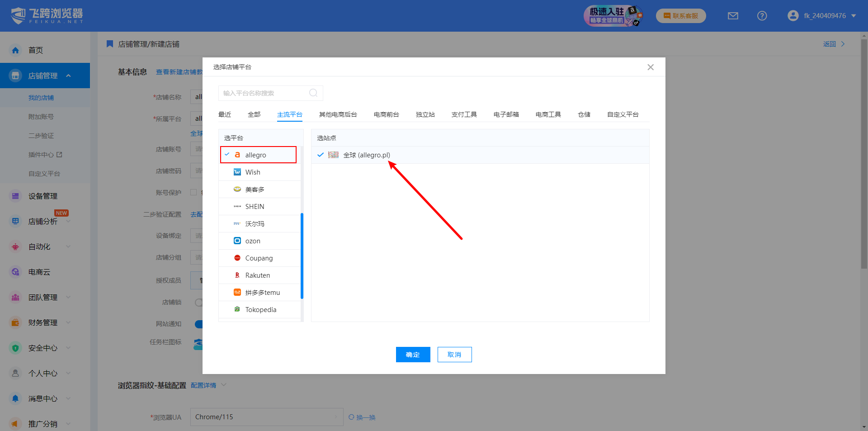Click the search magnifier icon in dialog
Viewport: 868px width, 431px height.
pos(313,93)
